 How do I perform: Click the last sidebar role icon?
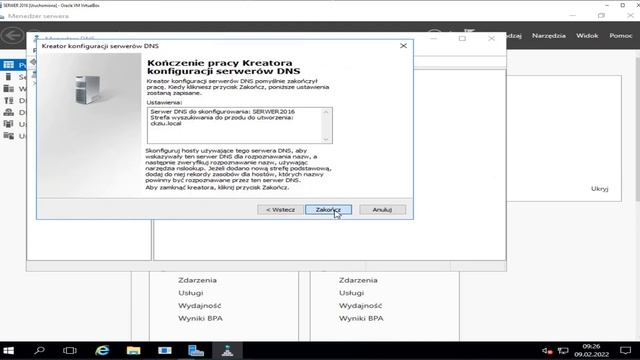coord(9,136)
